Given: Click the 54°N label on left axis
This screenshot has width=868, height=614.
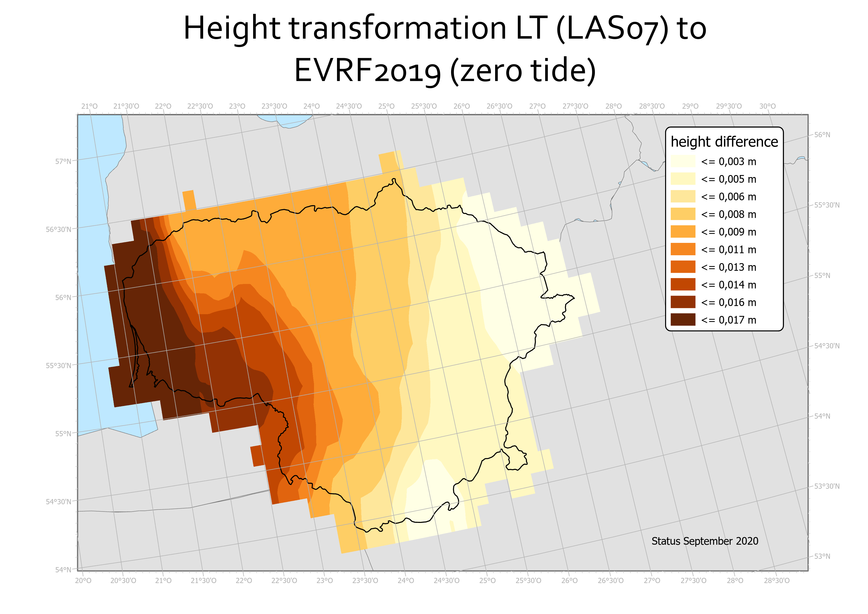Looking at the screenshot, I should click(63, 570).
